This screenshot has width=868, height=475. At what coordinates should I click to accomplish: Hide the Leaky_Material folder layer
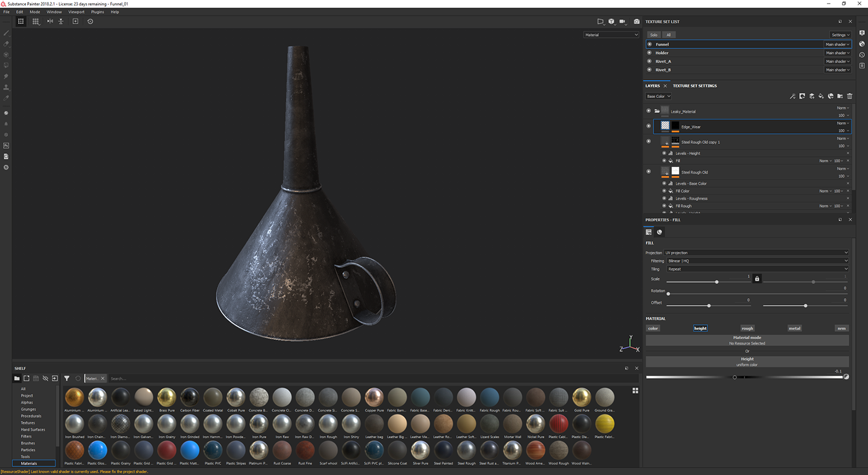649,111
